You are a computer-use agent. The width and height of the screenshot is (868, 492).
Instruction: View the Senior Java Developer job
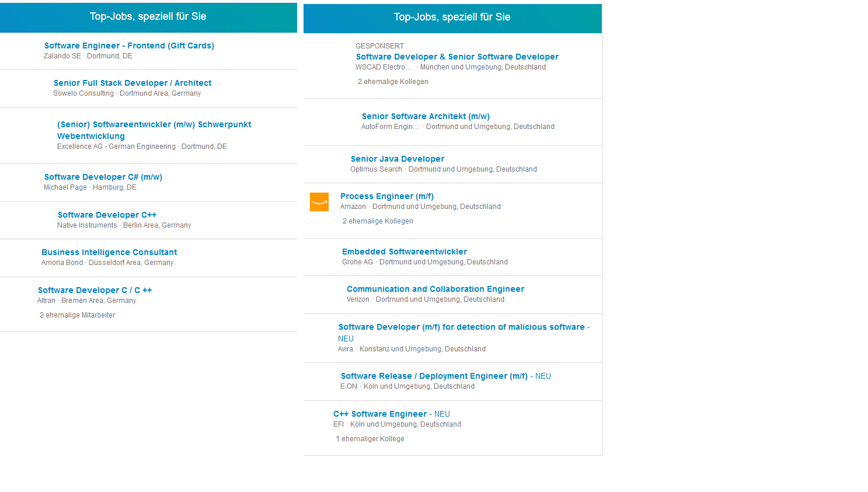click(x=398, y=159)
